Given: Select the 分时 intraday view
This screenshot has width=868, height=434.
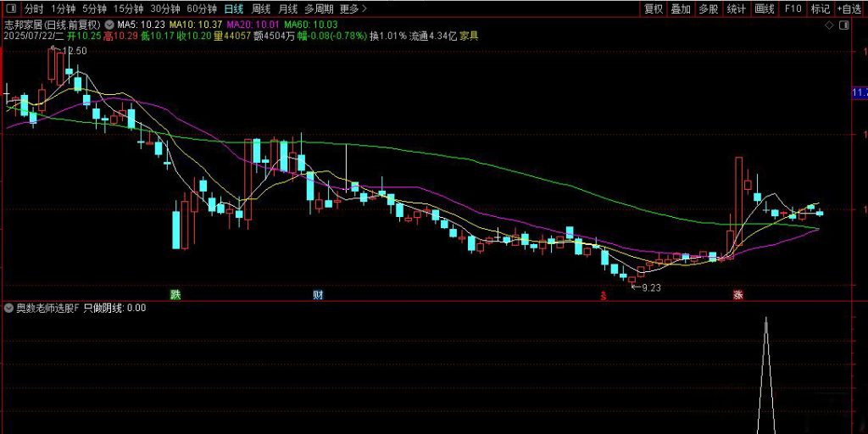Looking at the screenshot, I should pos(33,9).
